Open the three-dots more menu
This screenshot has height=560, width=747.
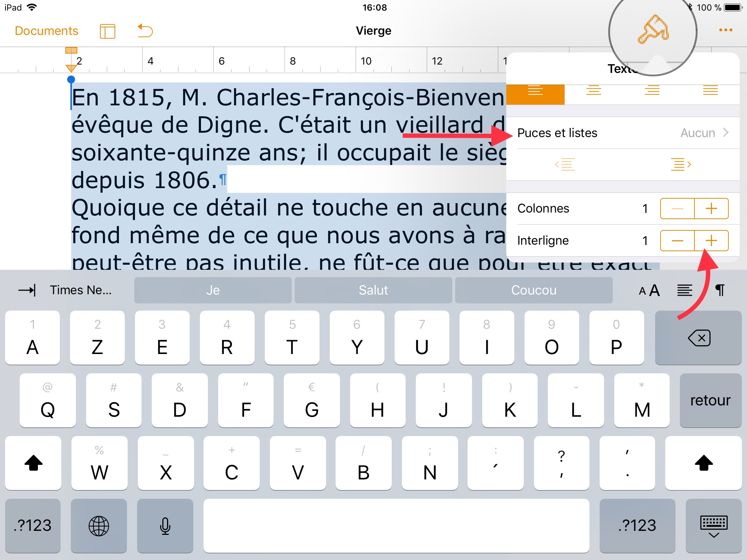(725, 30)
